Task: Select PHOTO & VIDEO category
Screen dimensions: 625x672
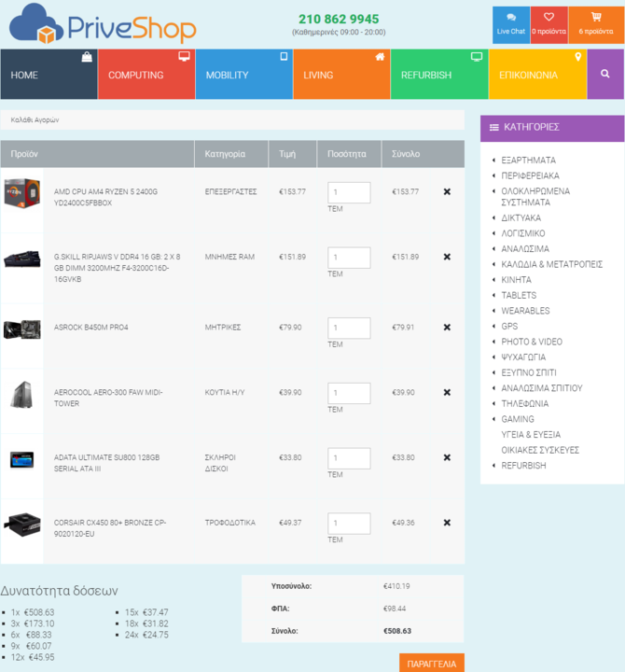Action: point(532,342)
